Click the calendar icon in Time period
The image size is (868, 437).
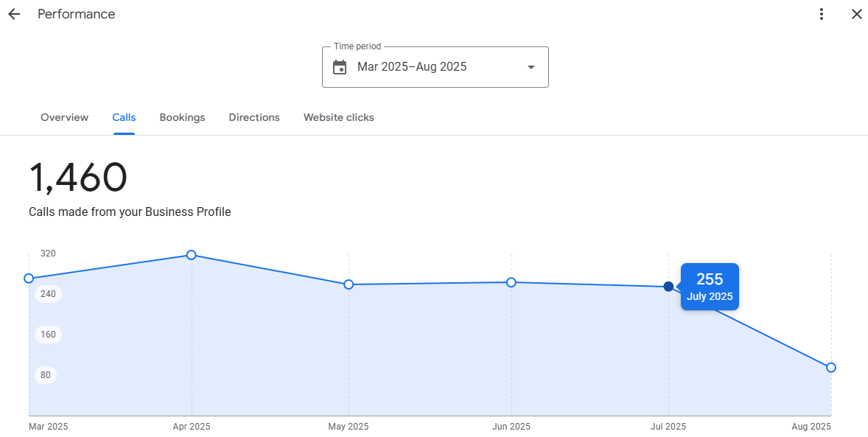click(x=340, y=67)
